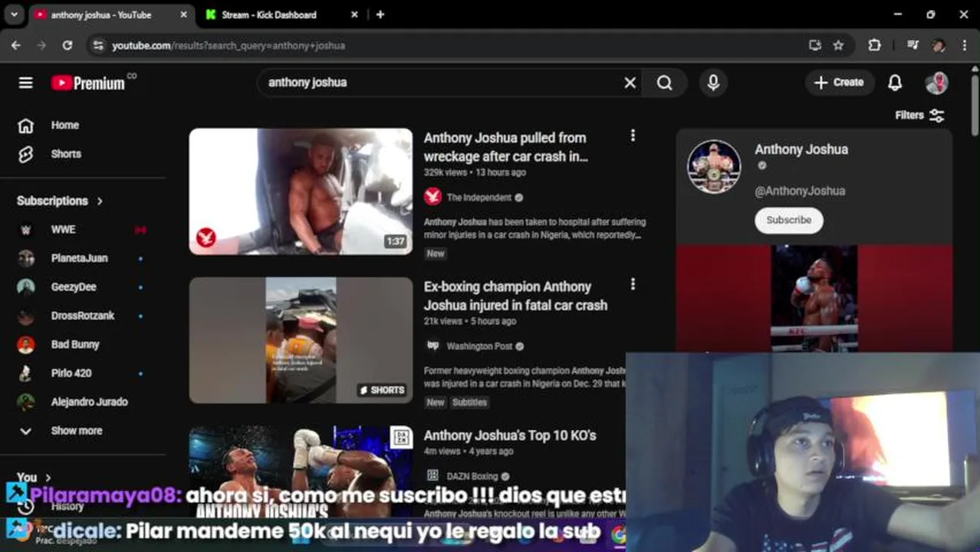Image resolution: width=980 pixels, height=552 pixels.
Task: Reload the YouTube page
Action: [x=67, y=45]
